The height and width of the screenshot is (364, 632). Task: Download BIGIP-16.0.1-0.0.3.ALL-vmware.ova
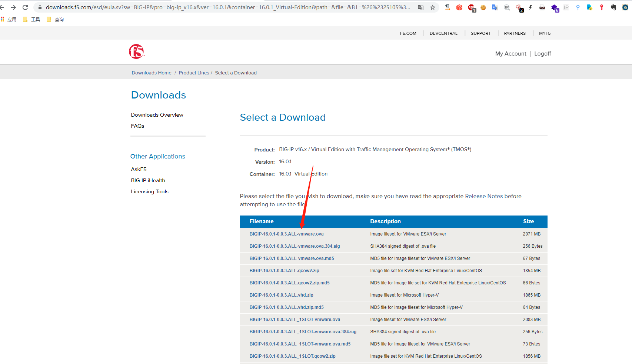pos(286,234)
